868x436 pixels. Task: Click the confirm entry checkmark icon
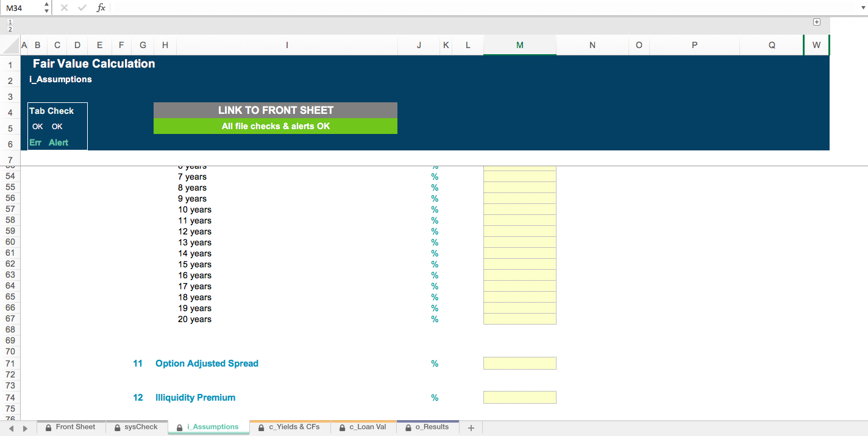tap(82, 8)
